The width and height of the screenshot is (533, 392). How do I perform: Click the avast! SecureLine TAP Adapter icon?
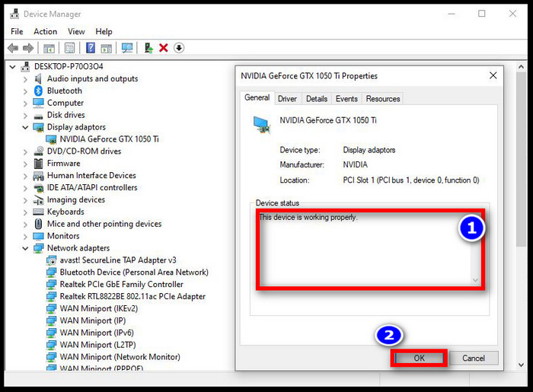click(x=51, y=260)
